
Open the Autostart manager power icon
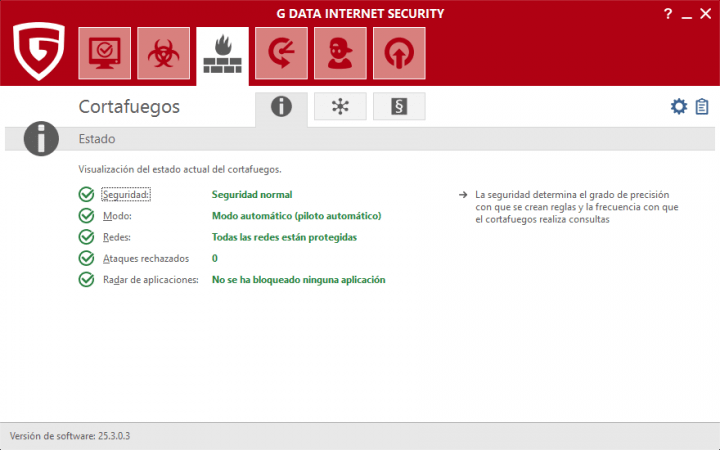pos(399,53)
